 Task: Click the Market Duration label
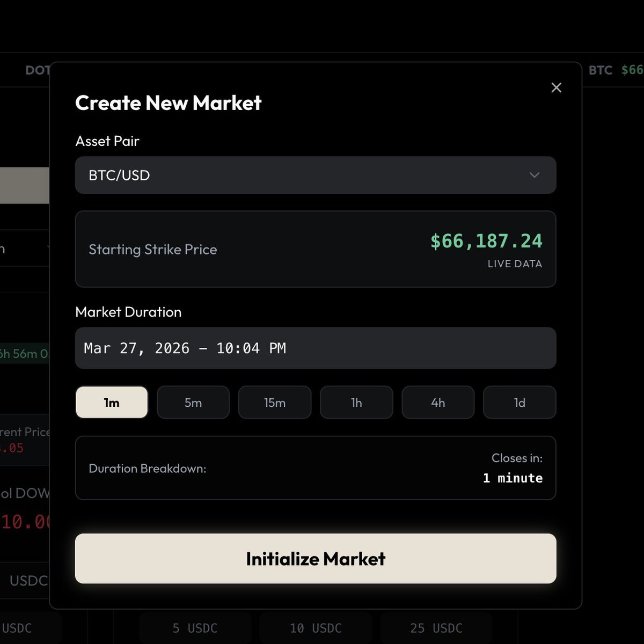[128, 312]
